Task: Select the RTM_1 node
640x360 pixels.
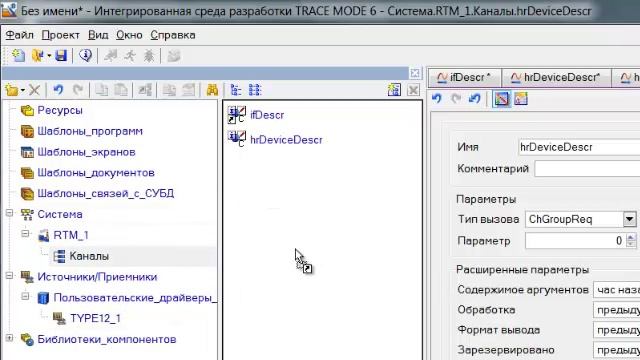Action: coord(71,235)
